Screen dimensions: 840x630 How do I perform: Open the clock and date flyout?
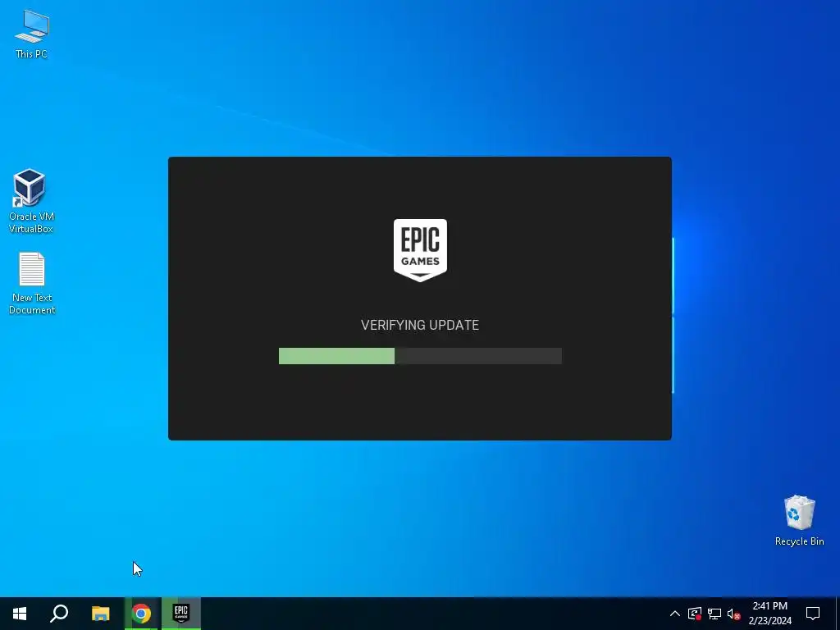(769, 614)
